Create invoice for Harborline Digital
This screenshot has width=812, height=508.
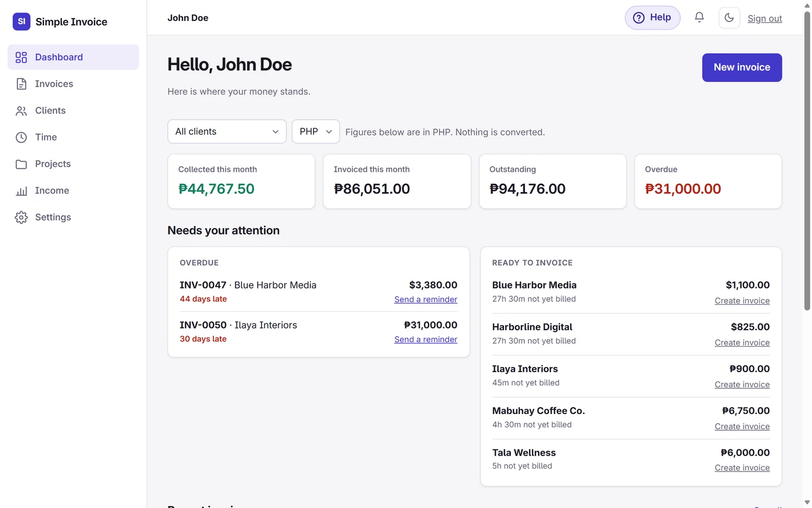tap(742, 343)
